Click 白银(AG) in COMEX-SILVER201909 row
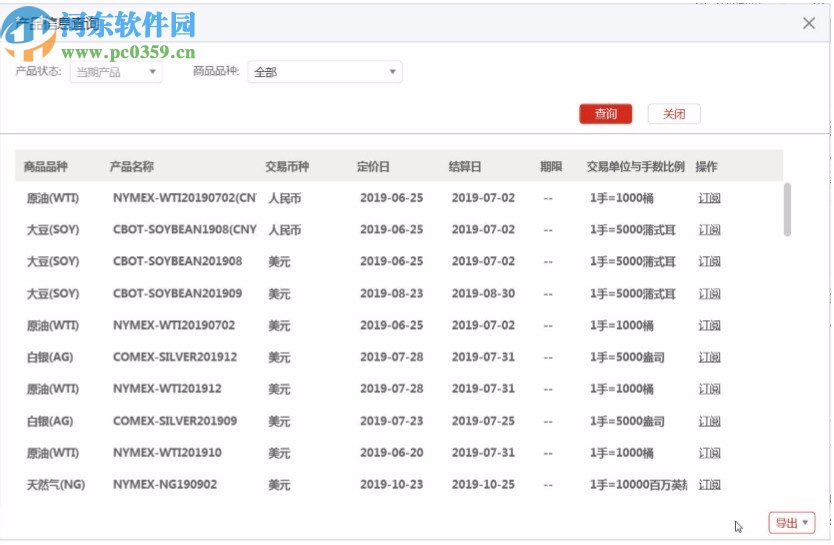The height and width of the screenshot is (545, 834). pos(50,421)
